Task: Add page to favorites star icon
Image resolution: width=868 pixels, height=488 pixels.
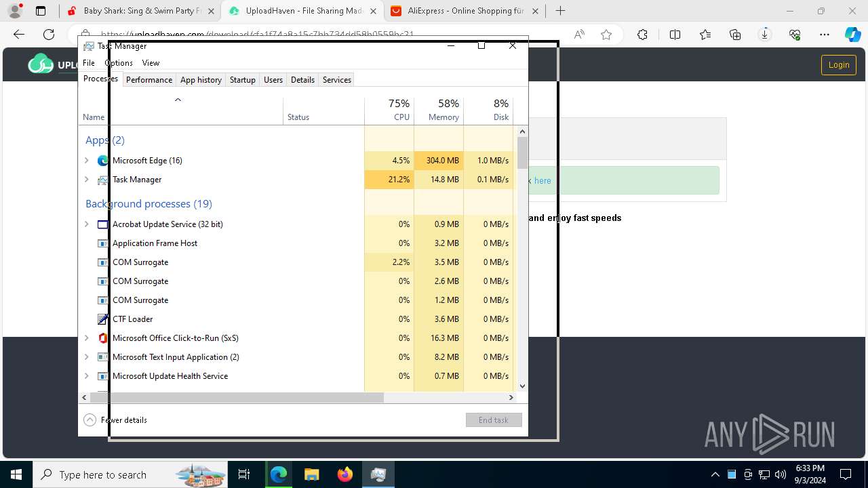Action: (606, 35)
